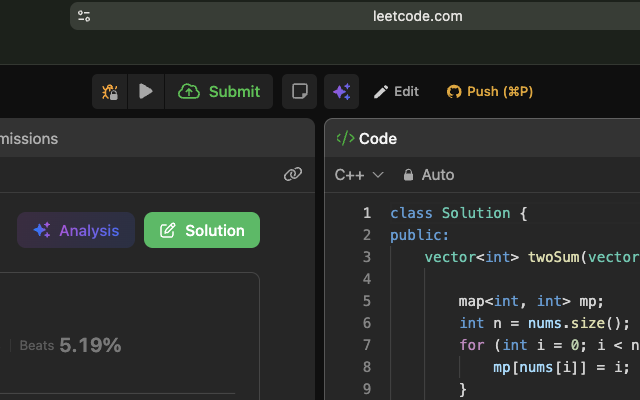Click 'mp[nums[i]] = i;' code line
The width and height of the screenshot is (640, 400).
click(561, 367)
